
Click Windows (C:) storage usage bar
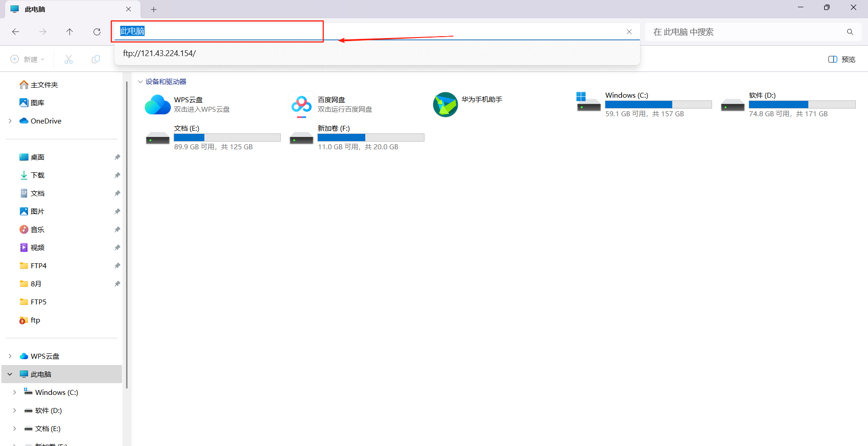click(658, 104)
